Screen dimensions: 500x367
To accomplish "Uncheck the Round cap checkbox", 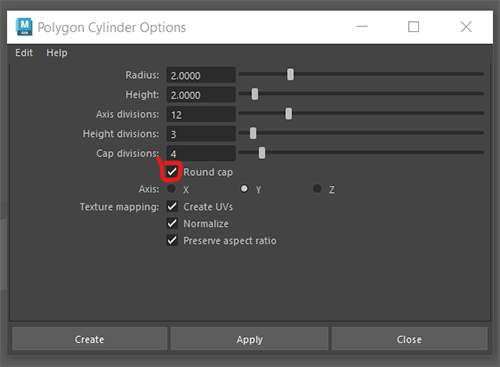I will coord(172,172).
